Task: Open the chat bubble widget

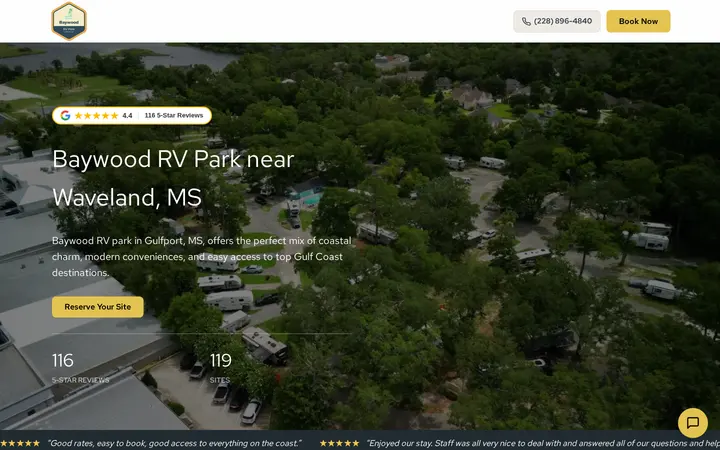Action: (x=692, y=422)
